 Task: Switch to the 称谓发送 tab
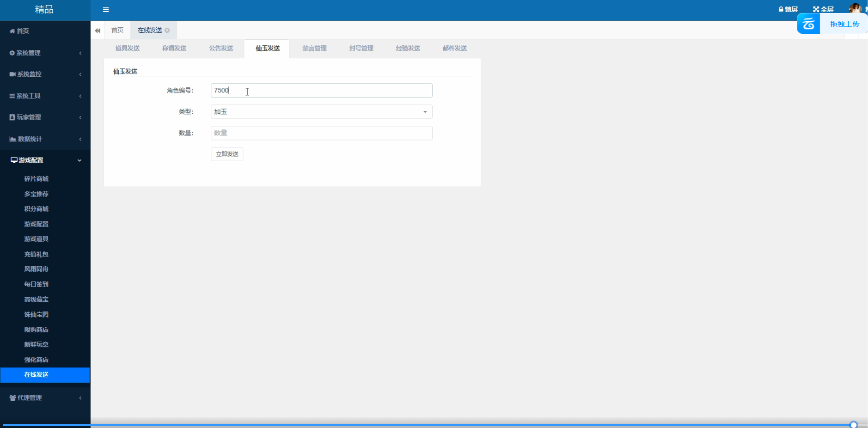coord(174,48)
